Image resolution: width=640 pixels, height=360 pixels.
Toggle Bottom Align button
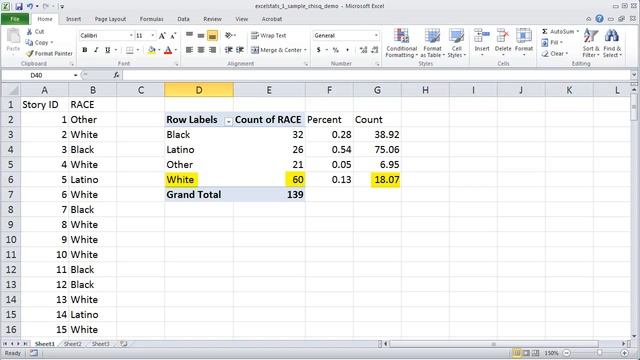pos(212,36)
